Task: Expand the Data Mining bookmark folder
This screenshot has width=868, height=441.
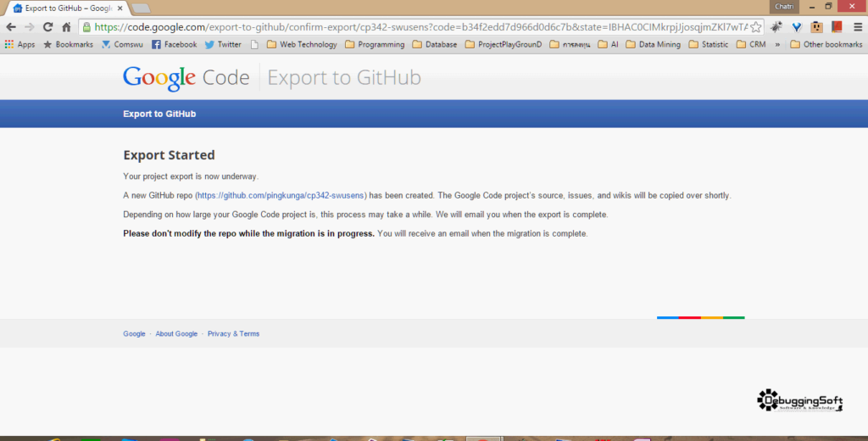Action: pos(654,44)
